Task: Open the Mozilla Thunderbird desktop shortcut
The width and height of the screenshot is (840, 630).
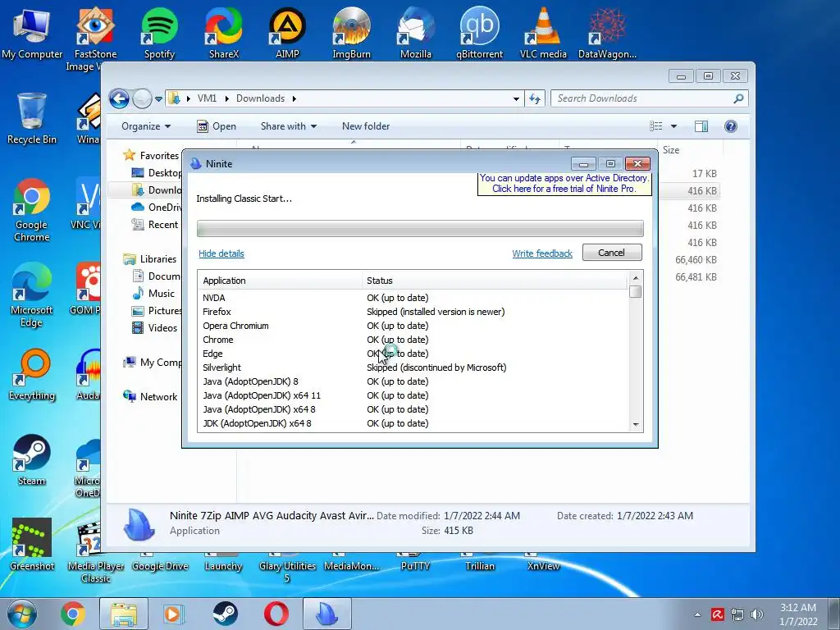Action: click(416, 33)
